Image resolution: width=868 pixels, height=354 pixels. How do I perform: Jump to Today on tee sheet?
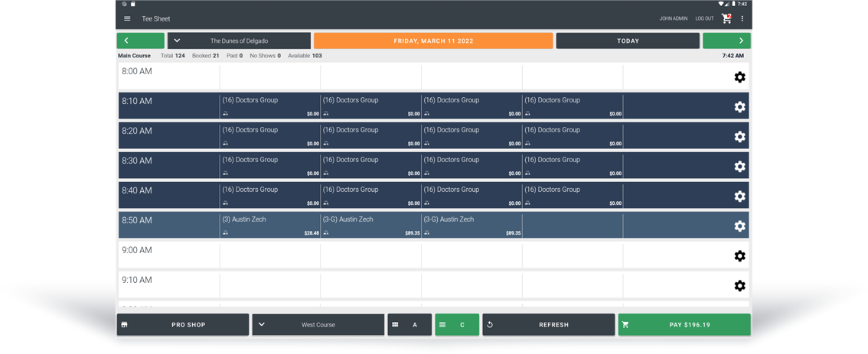pos(628,41)
